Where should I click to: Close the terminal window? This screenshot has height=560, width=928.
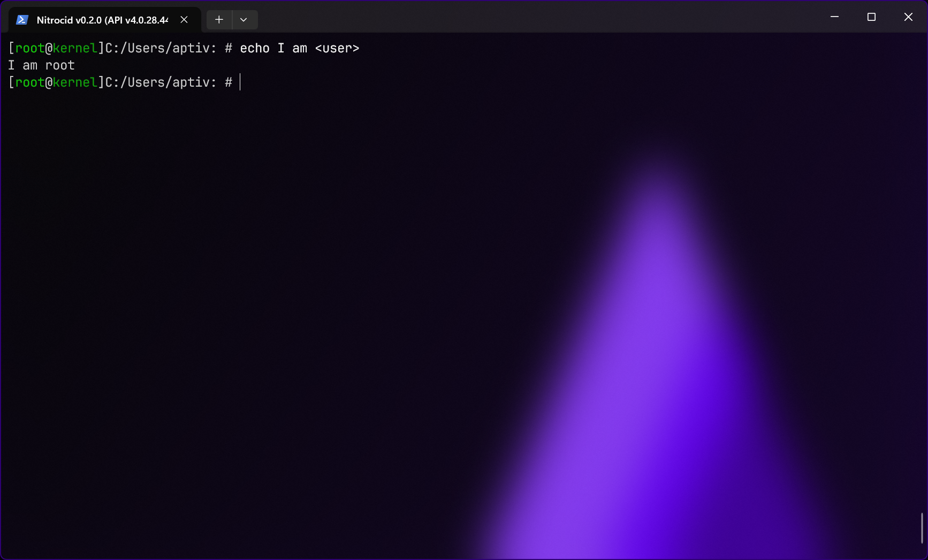(x=908, y=17)
